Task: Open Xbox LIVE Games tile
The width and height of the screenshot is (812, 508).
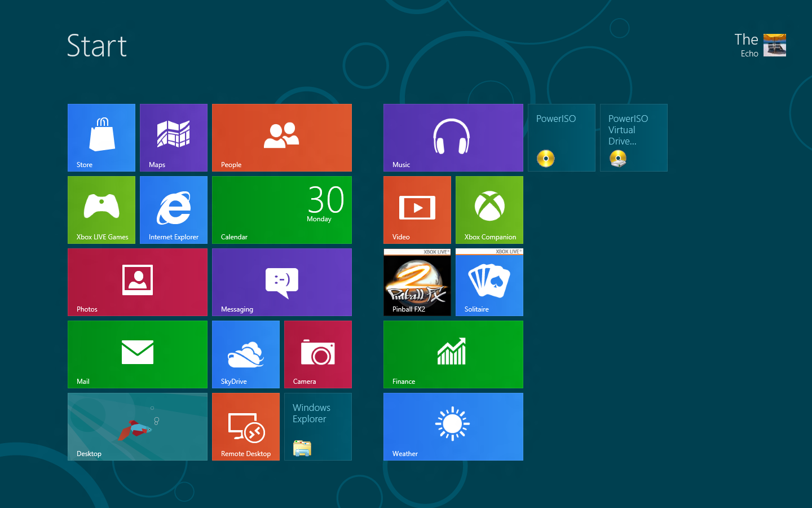Action: tap(101, 210)
